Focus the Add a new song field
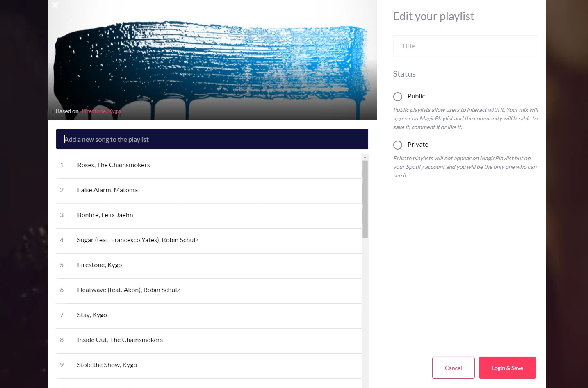 click(x=212, y=139)
